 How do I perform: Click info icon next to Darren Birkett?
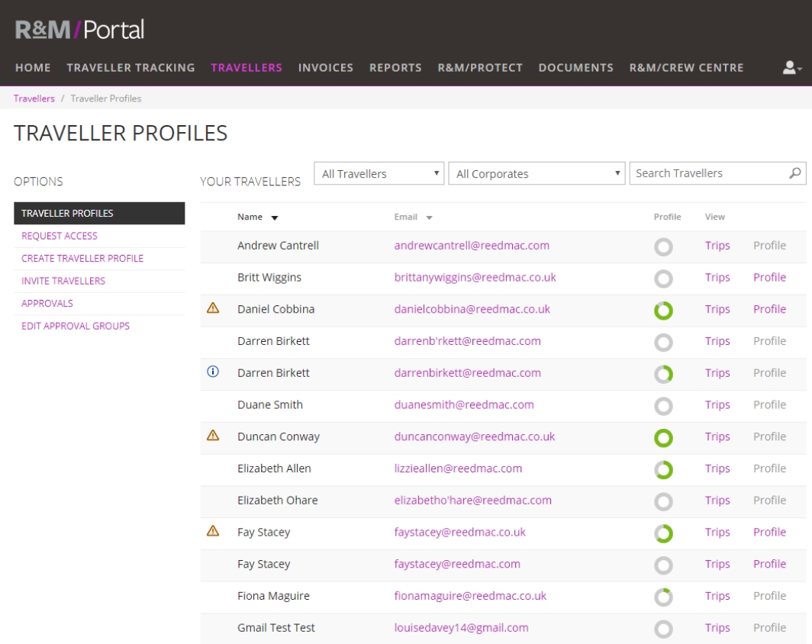tap(214, 372)
